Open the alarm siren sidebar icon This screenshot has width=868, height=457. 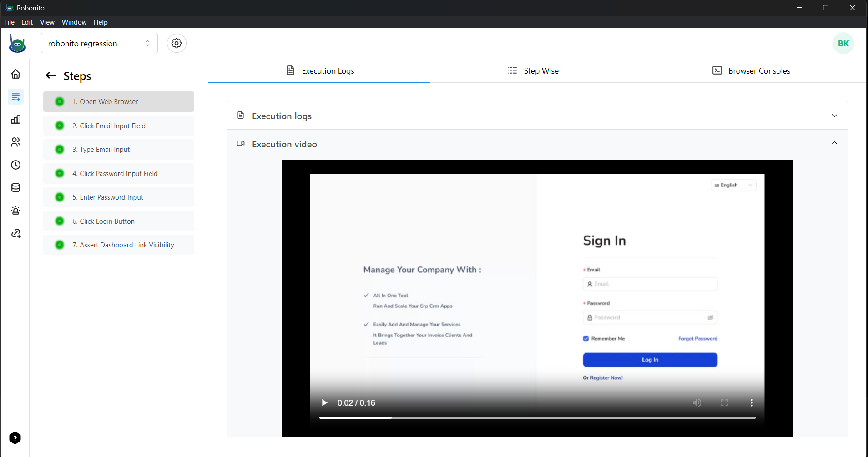click(x=16, y=211)
